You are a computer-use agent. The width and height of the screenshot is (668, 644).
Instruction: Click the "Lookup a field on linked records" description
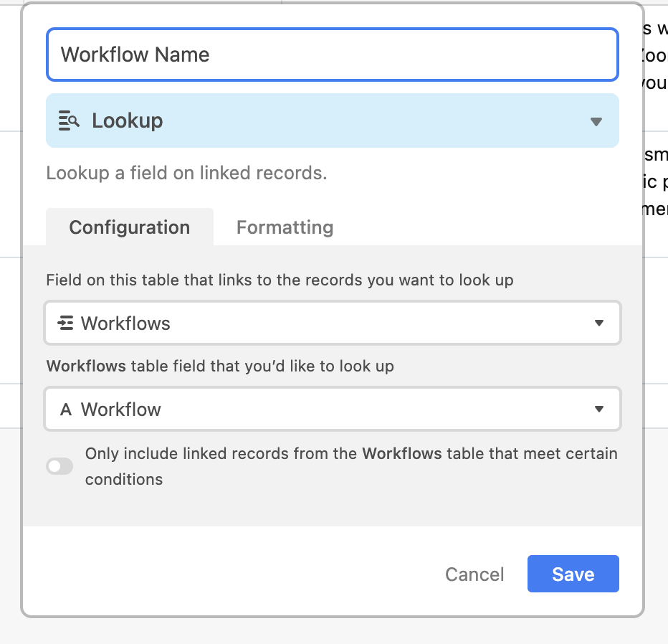coord(186,173)
